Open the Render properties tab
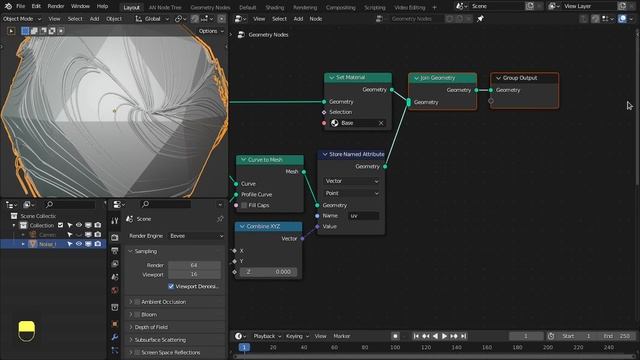The image size is (640, 360). coord(115,238)
